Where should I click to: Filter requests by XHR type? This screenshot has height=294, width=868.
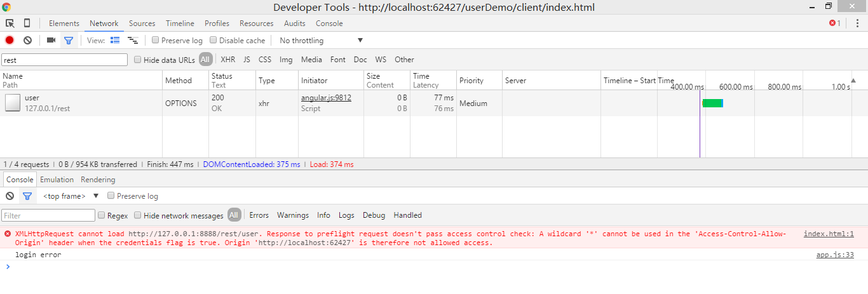(x=227, y=60)
